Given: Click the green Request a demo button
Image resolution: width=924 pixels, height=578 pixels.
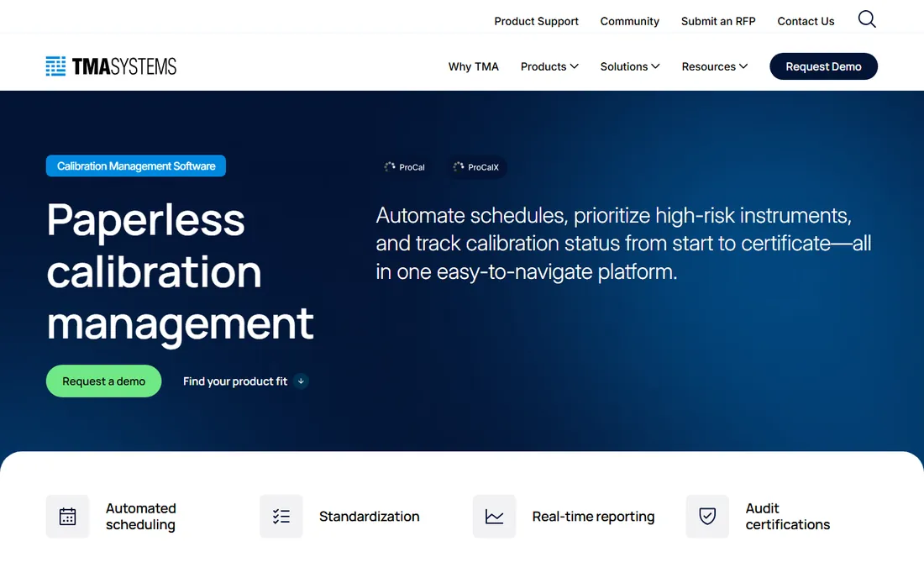Looking at the screenshot, I should pos(103,381).
